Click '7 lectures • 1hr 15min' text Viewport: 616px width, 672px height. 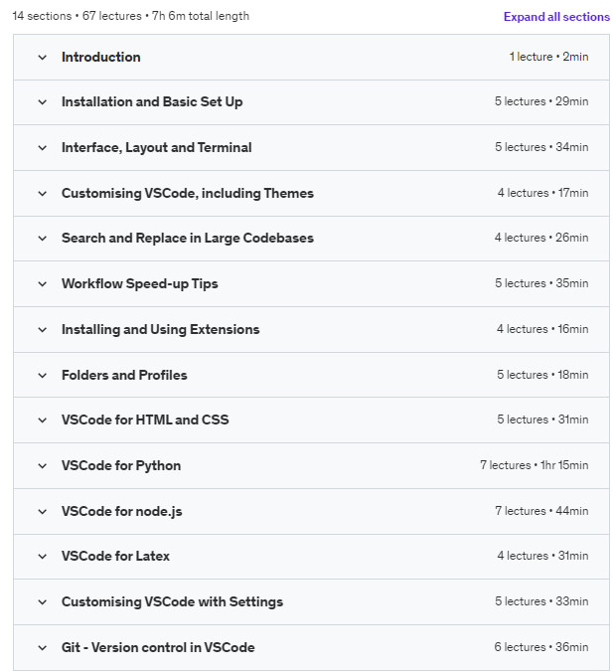coord(535,465)
